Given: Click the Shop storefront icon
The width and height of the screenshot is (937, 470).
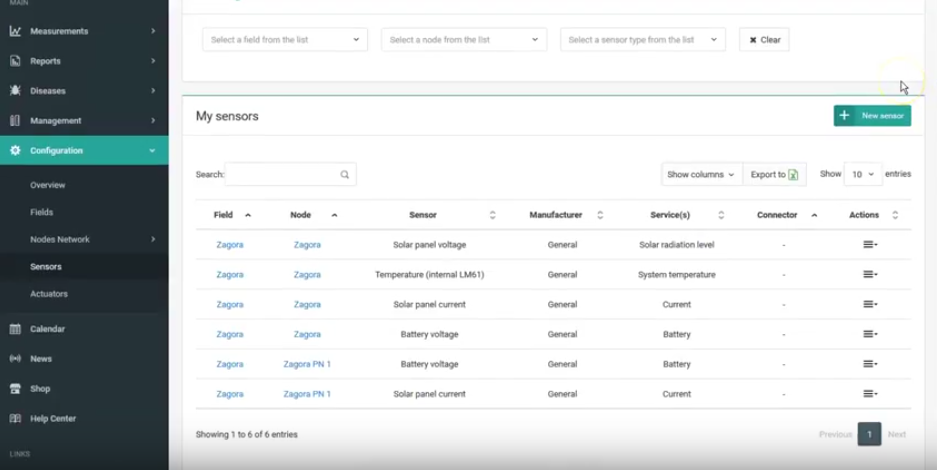Looking at the screenshot, I should point(15,389).
